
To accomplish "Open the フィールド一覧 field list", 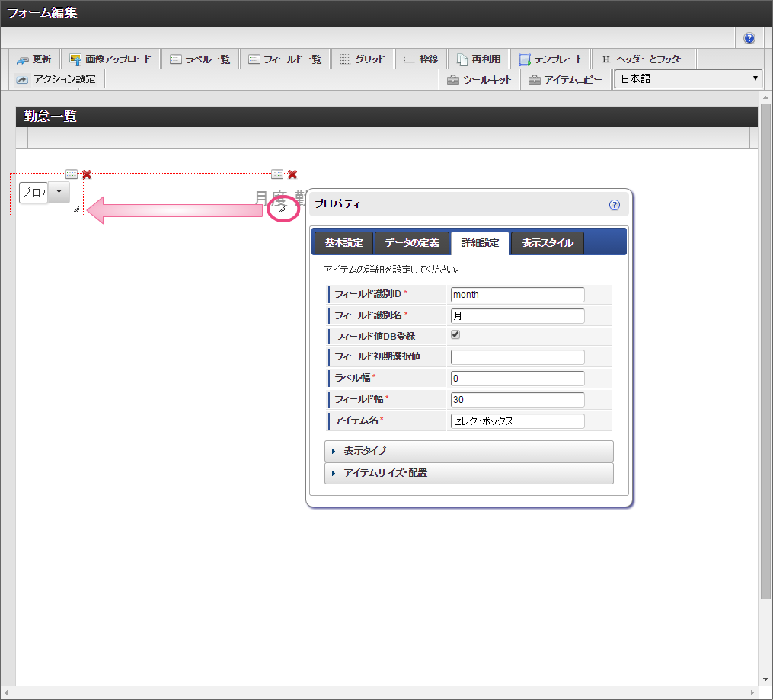I will pyautogui.click(x=285, y=59).
